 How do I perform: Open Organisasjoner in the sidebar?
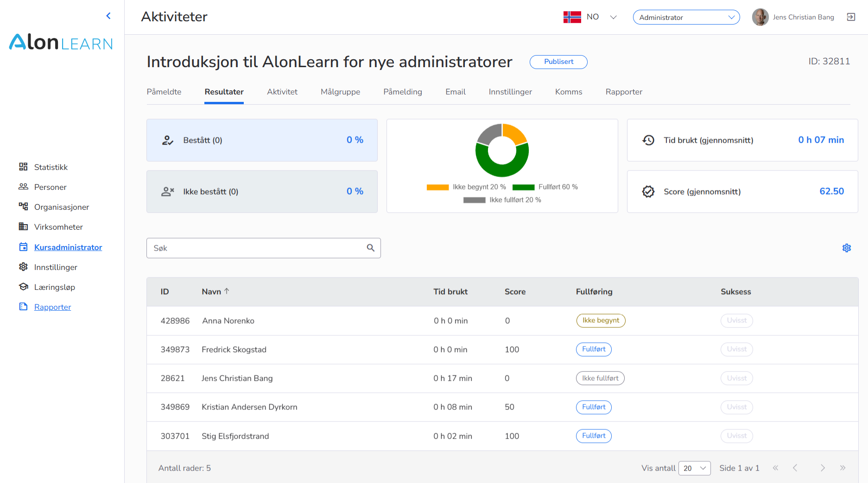[62, 207]
